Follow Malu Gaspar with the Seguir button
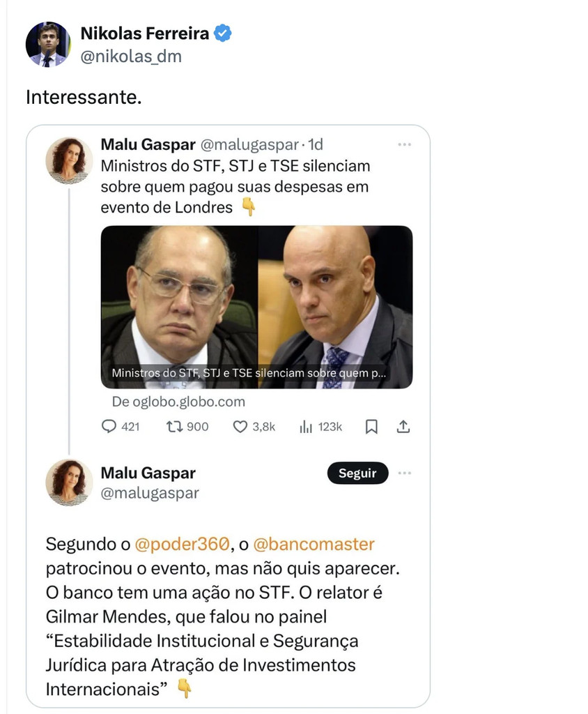This screenshot has height=714, width=588. coord(357,473)
